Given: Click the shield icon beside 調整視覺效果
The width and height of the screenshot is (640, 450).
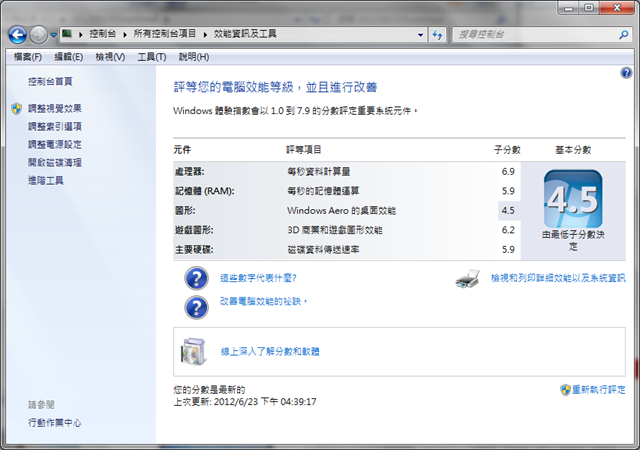Looking at the screenshot, I should tap(17, 109).
